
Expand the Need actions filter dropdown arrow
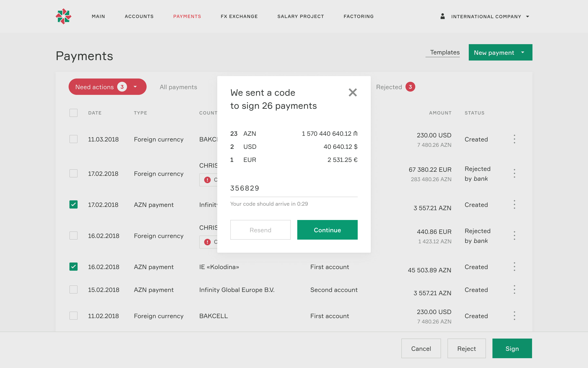pos(135,87)
